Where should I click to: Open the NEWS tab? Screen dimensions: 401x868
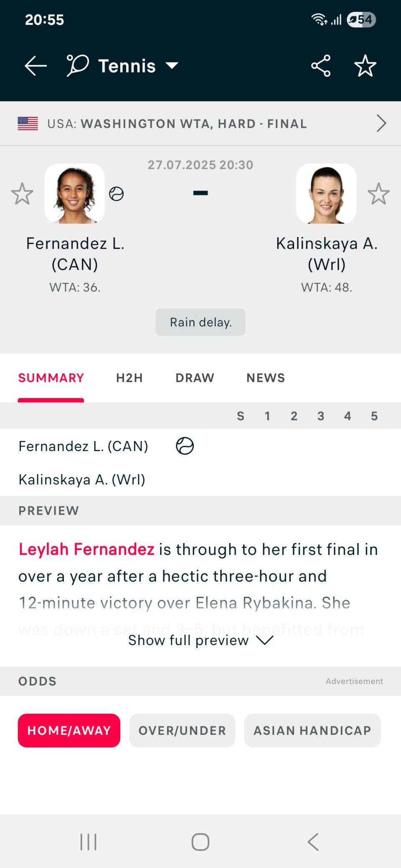(x=266, y=378)
